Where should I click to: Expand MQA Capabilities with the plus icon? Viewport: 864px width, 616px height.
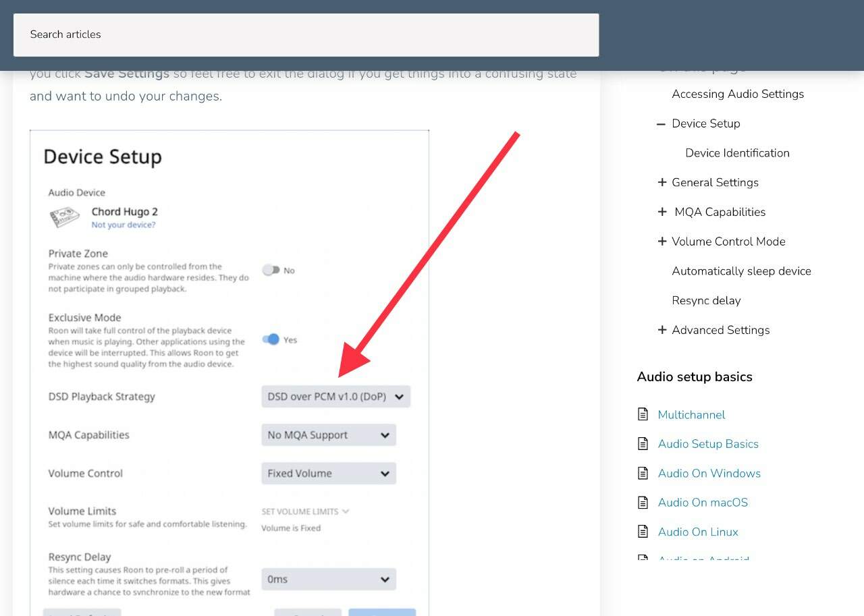[661, 212]
